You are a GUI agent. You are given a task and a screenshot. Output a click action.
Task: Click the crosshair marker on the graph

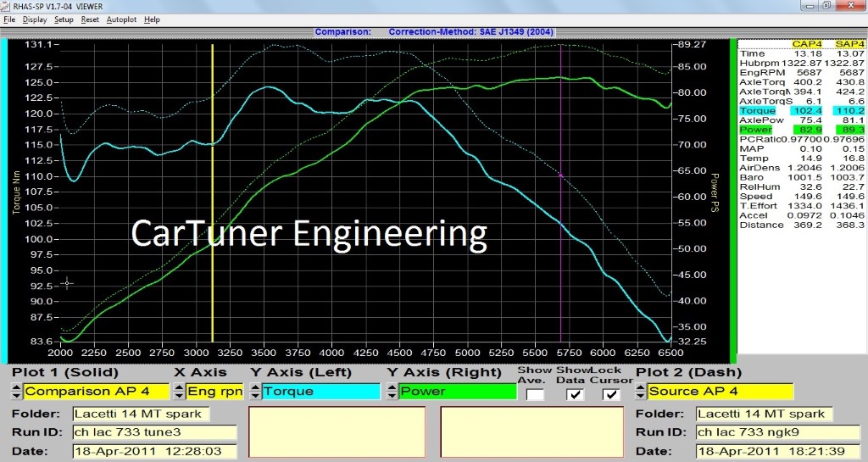[67, 283]
